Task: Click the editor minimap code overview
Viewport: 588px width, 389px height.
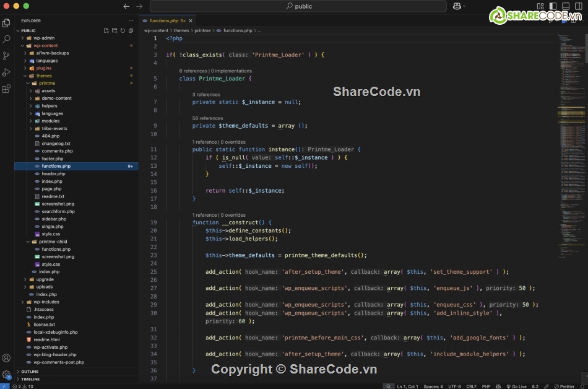Action: pyautogui.click(x=571, y=146)
